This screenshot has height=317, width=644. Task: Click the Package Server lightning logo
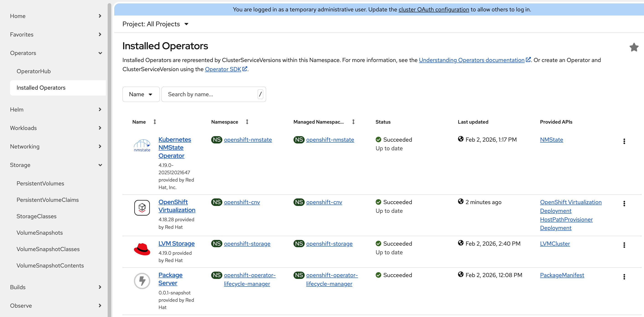(142, 281)
